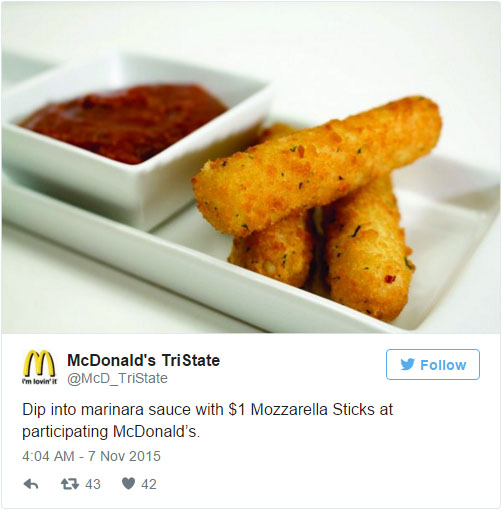Follow McDonald's TriState account
The height and width of the screenshot is (511, 501).
433,365
